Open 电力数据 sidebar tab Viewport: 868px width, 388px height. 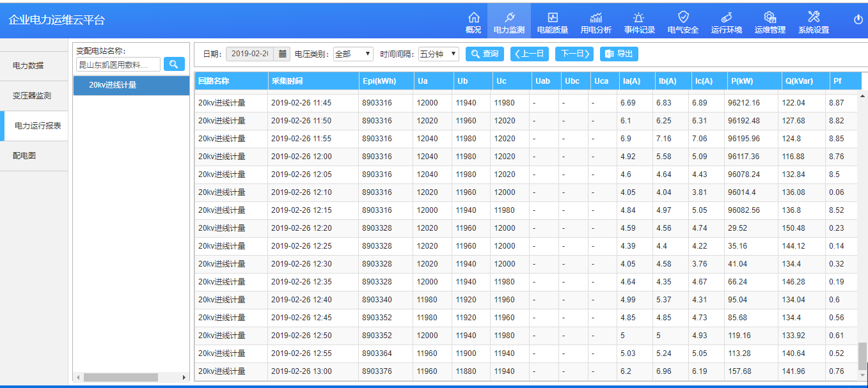34,66
